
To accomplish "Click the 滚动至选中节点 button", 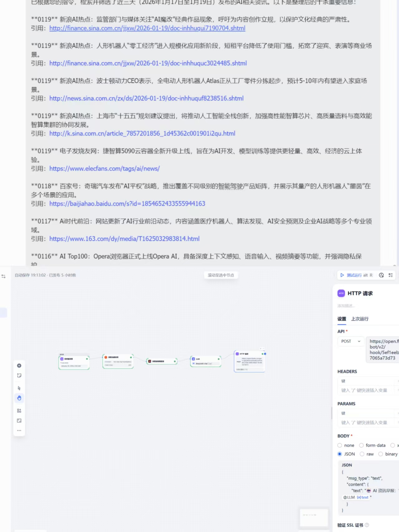I will click(221, 275).
